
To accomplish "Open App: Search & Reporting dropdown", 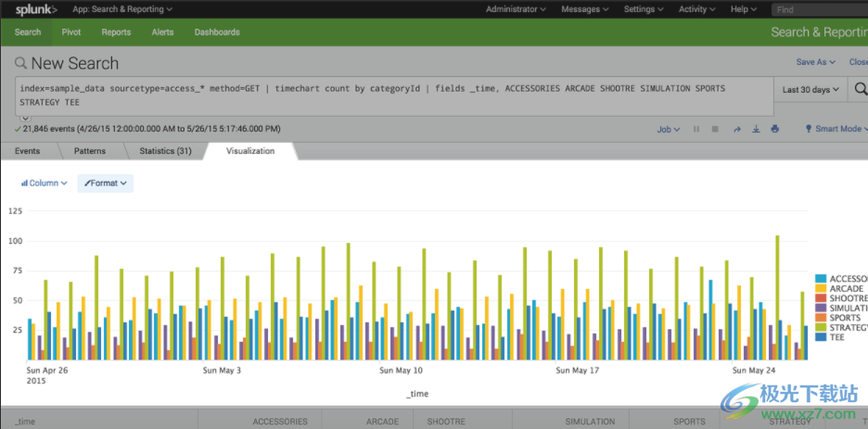I will (122, 9).
